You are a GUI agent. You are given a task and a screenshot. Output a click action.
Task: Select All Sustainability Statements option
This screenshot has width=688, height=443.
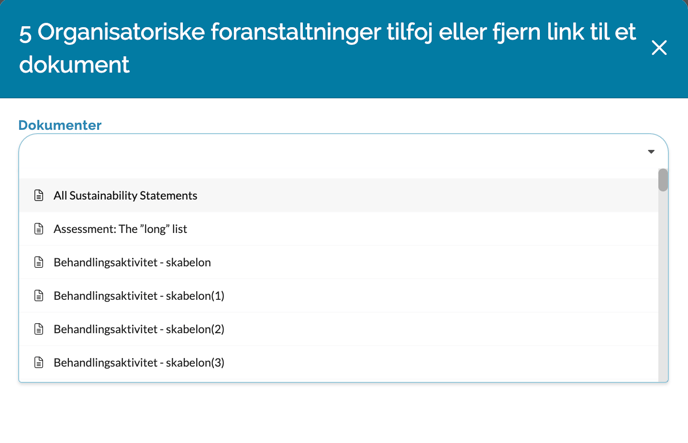click(x=125, y=195)
